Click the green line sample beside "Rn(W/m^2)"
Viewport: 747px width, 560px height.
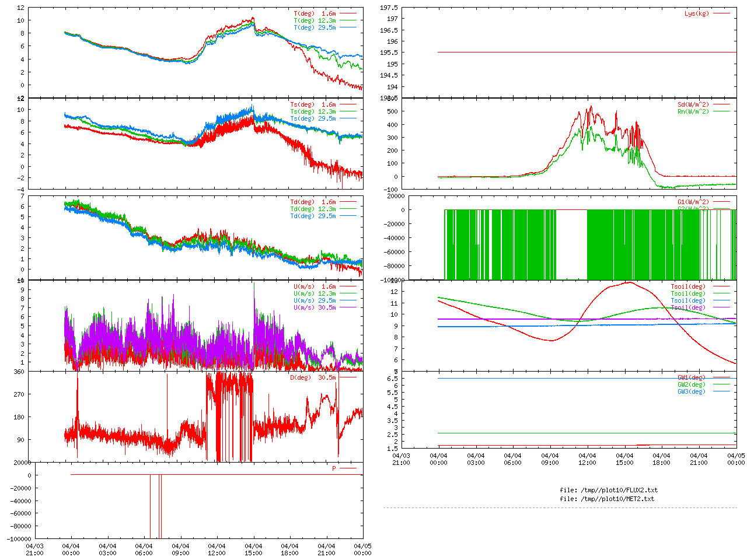tap(721, 112)
